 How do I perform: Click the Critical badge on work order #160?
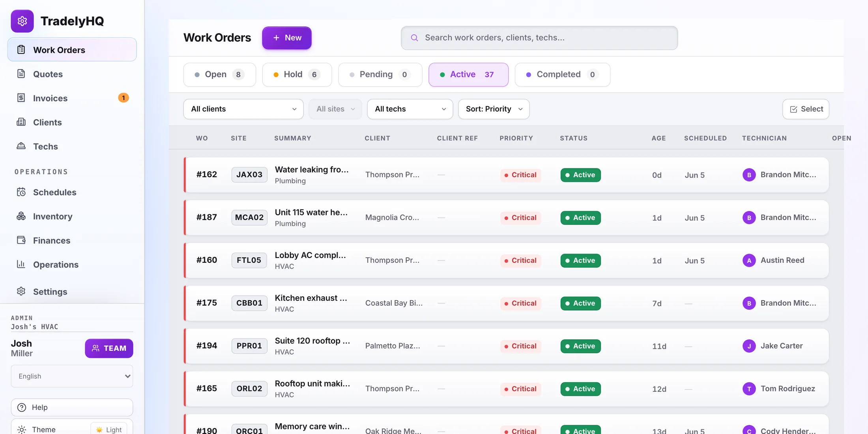click(520, 260)
